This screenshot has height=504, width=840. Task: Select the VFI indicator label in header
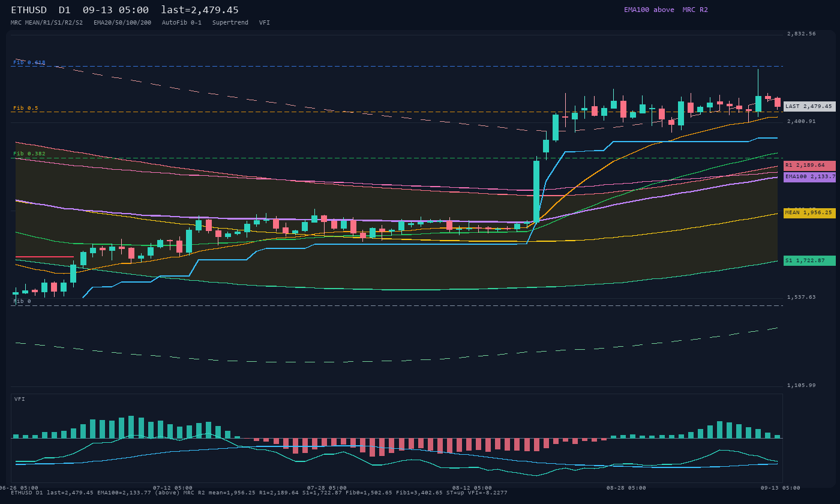265,23
